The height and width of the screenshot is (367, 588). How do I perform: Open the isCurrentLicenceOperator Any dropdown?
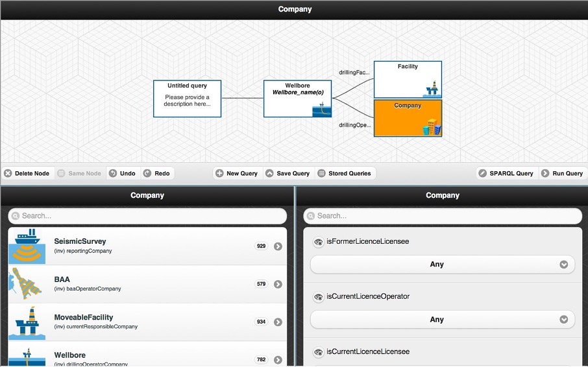pyautogui.click(x=442, y=320)
